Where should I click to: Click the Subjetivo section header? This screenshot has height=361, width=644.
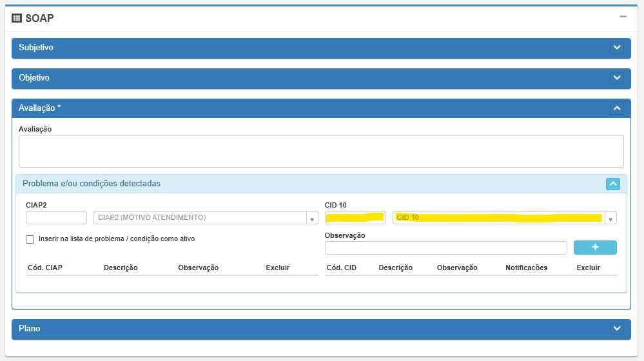click(x=36, y=48)
